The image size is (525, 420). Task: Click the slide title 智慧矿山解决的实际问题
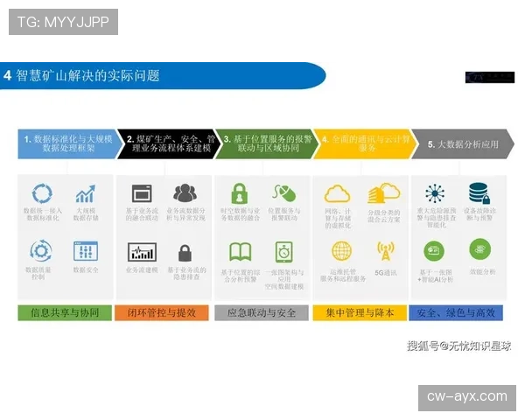[x=87, y=76]
